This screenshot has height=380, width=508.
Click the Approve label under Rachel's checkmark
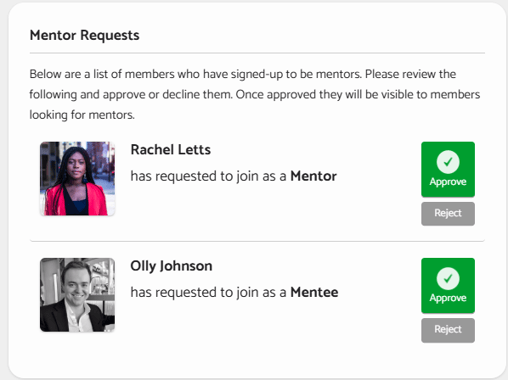coord(448,182)
